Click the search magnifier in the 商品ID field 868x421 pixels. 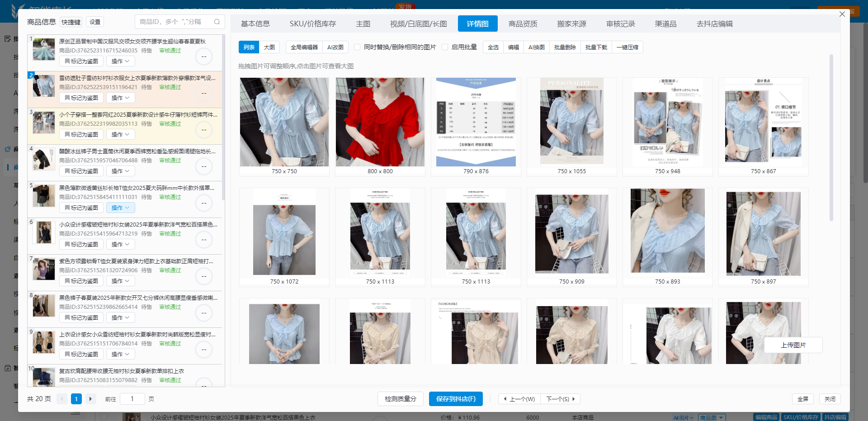[217, 22]
